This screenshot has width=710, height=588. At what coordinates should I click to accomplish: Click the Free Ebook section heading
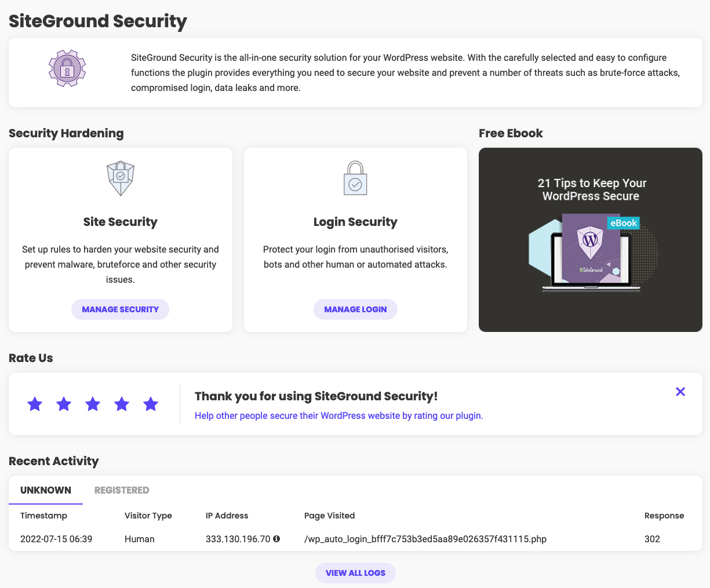[511, 133]
